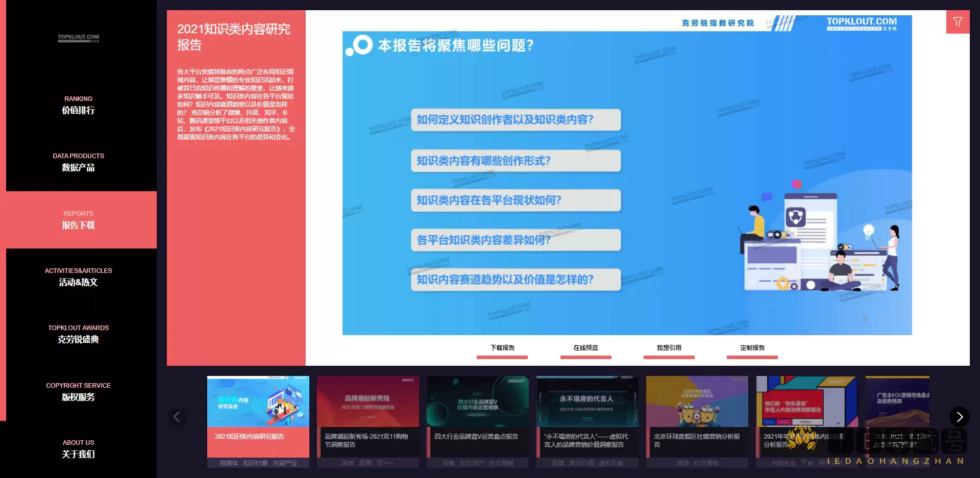Click the 我想引用 citation button
Image resolution: width=980 pixels, height=478 pixels.
coord(669,348)
